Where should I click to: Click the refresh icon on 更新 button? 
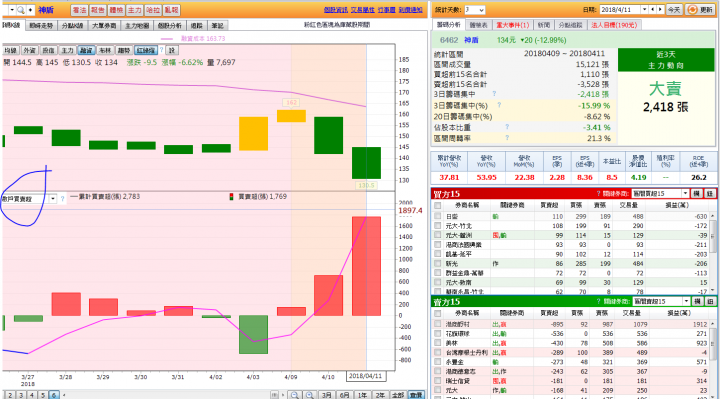coord(693,10)
